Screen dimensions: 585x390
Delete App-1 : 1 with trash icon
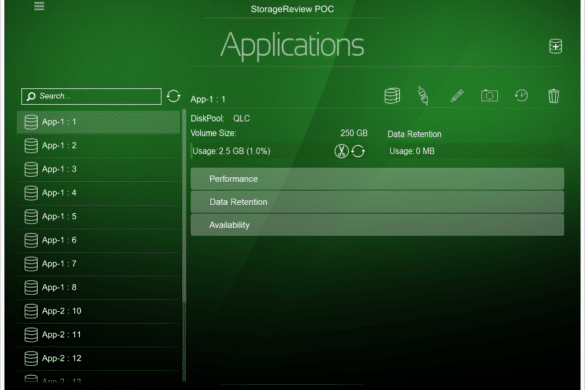pyautogui.click(x=553, y=96)
